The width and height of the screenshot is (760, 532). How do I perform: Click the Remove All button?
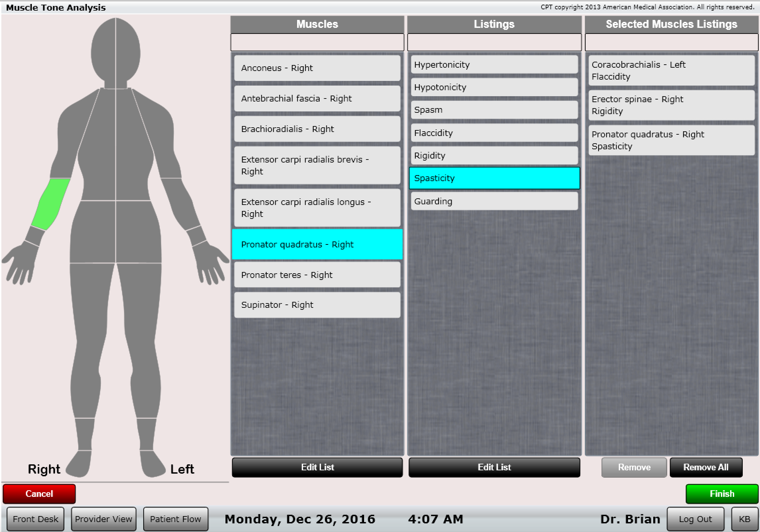(x=706, y=467)
